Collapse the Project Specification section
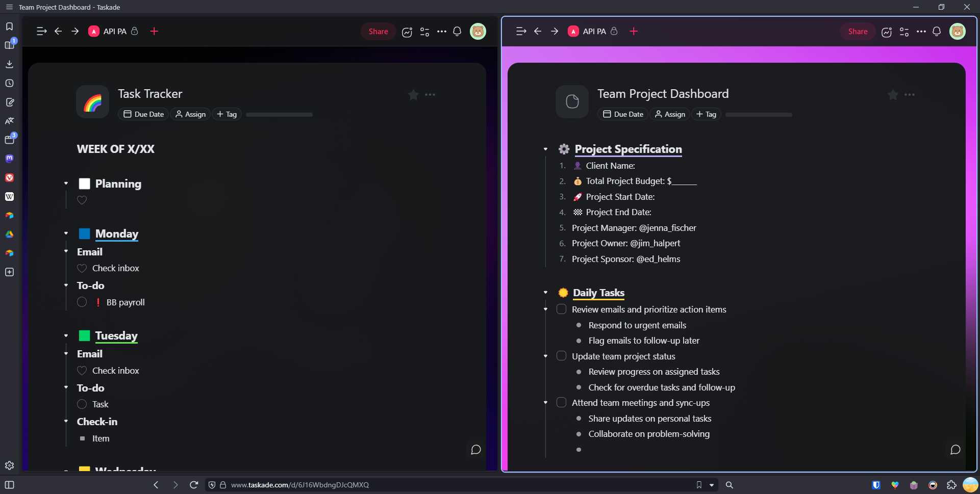Screen dimensions: 980x494 point(545,149)
